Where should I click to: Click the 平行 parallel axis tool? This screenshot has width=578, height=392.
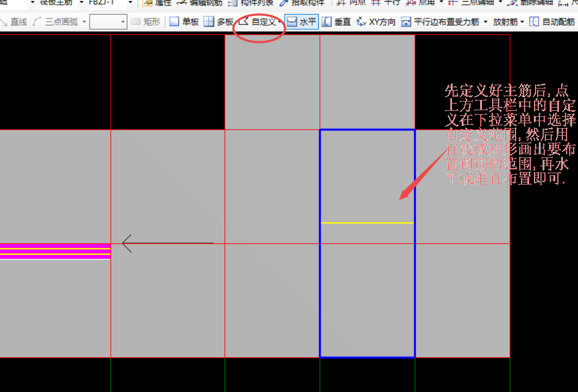pyautogui.click(x=385, y=3)
